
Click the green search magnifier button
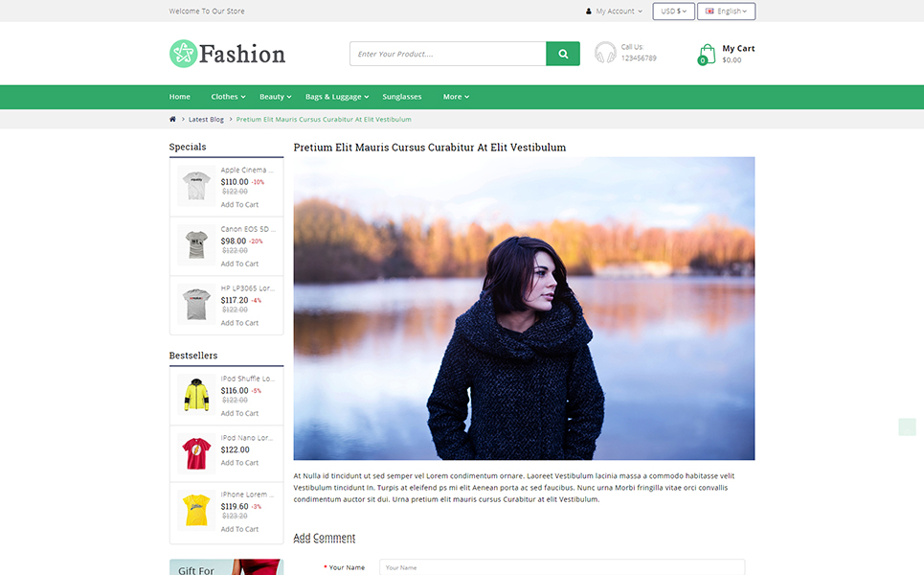tap(563, 54)
